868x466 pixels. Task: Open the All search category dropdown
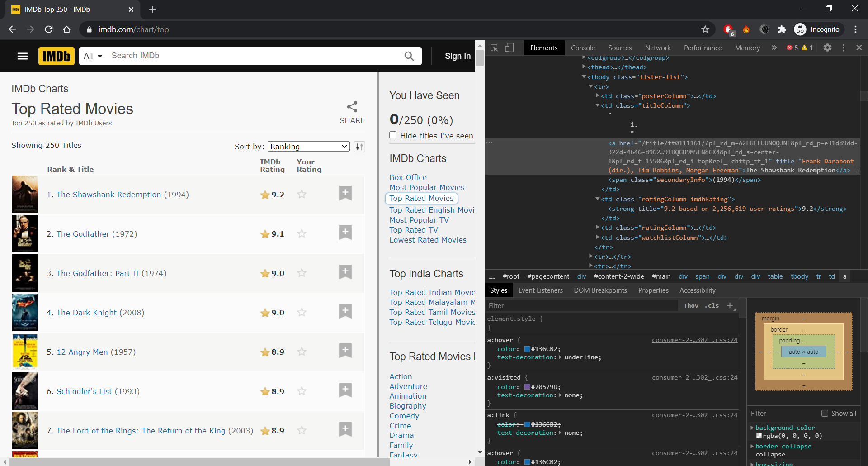click(x=92, y=56)
